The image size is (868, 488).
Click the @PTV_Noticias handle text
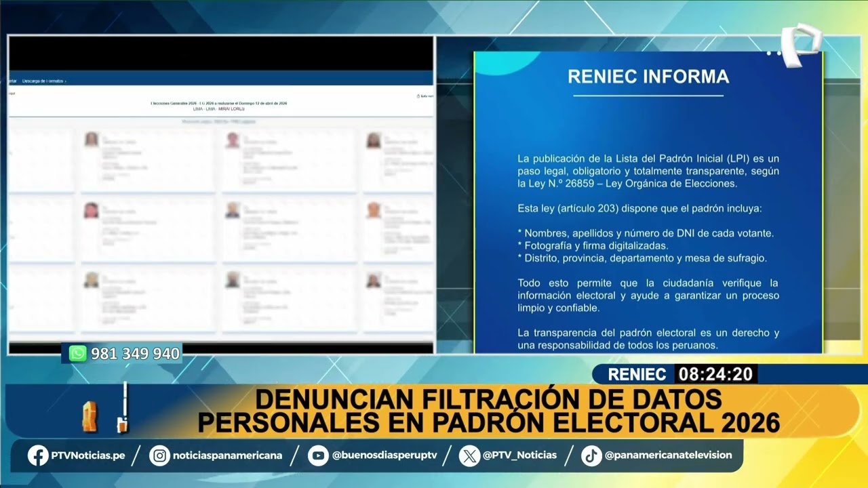pos(519,455)
